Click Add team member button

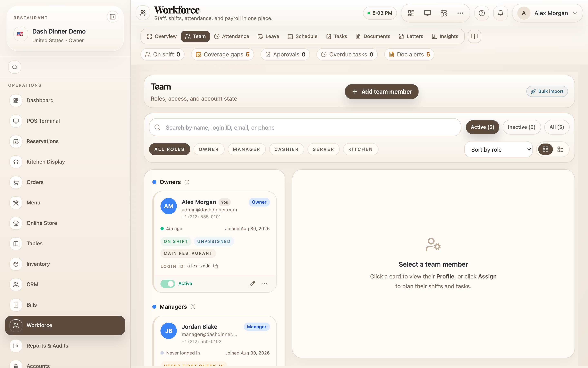(x=381, y=92)
